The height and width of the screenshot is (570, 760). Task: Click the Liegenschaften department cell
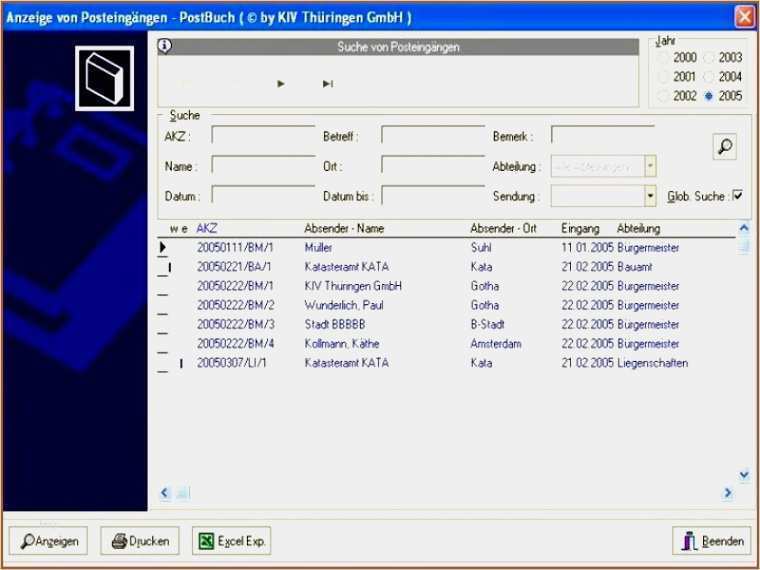652,363
